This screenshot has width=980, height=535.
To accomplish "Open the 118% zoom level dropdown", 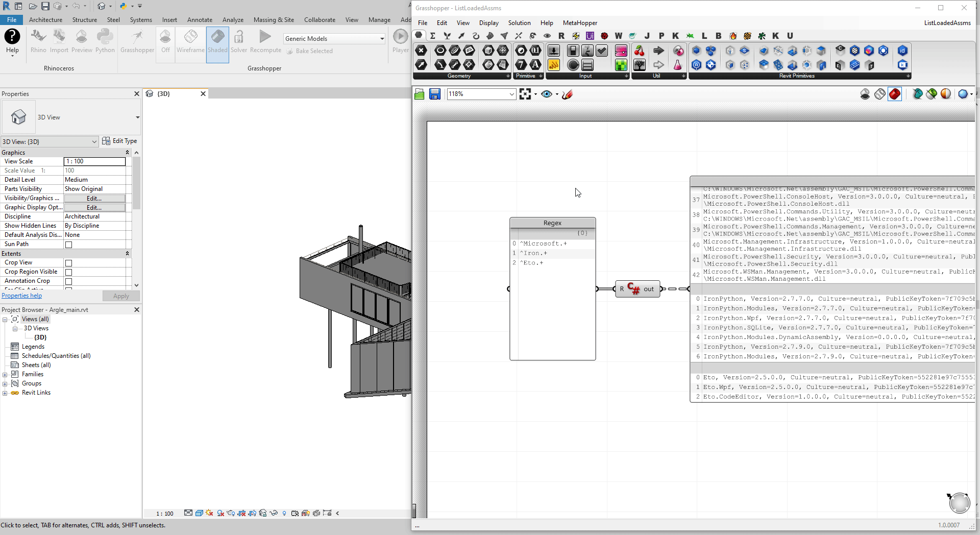I will coord(511,94).
